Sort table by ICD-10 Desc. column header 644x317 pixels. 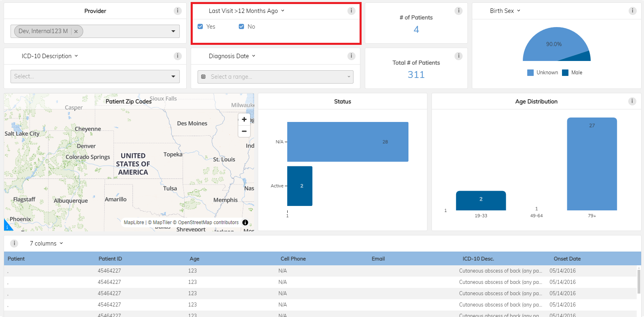(x=478, y=259)
